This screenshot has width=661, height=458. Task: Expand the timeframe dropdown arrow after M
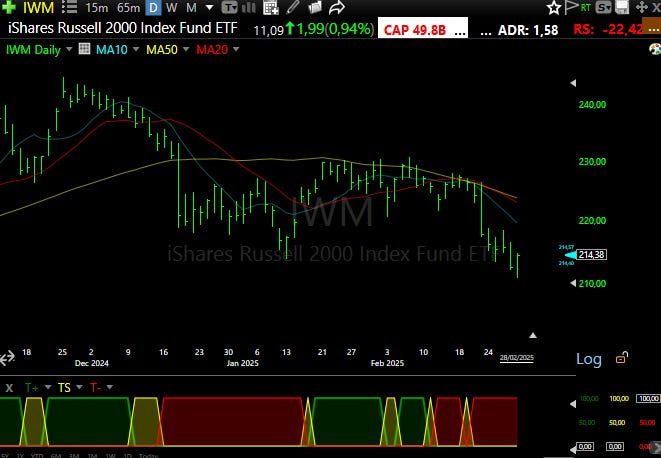click(210, 8)
